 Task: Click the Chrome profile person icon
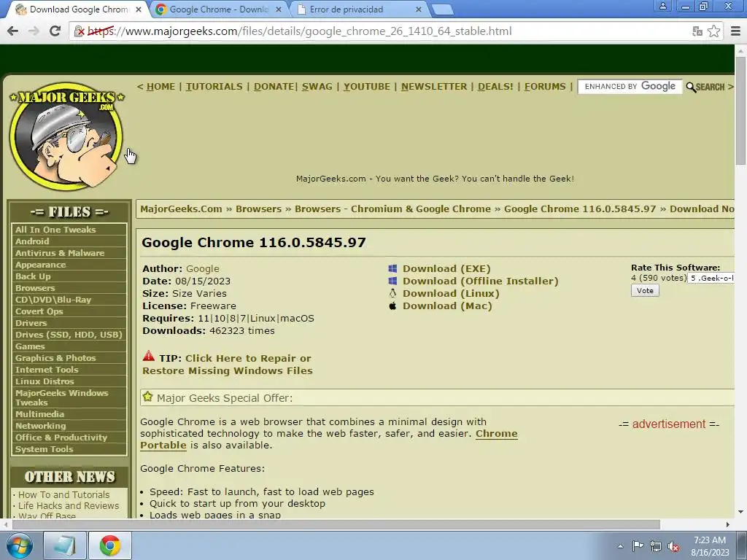pos(662,6)
